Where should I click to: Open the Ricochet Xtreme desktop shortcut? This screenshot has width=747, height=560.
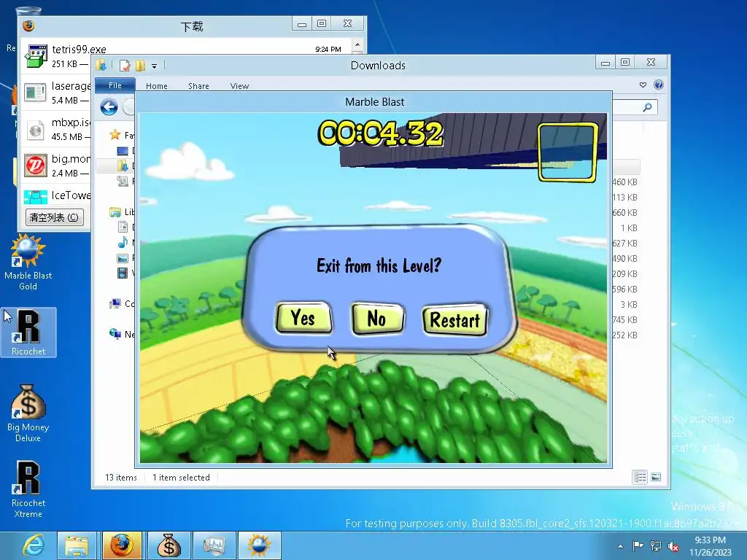[x=28, y=489]
